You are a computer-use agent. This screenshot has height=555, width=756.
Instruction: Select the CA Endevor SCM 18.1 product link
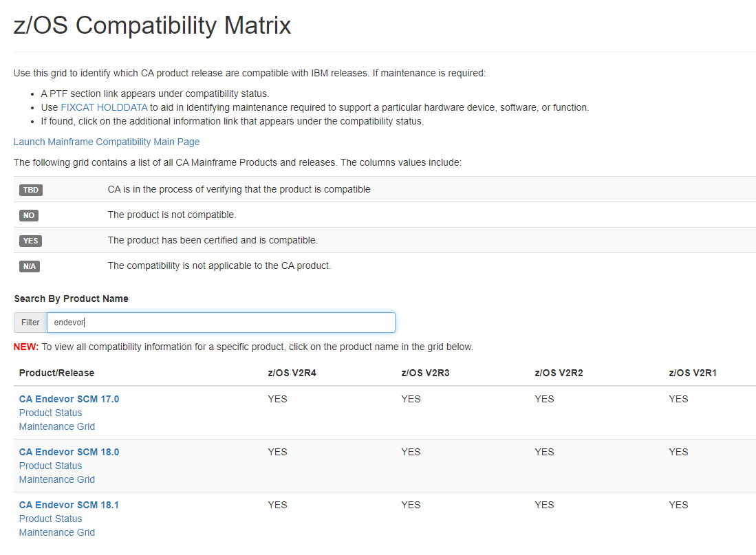pos(69,505)
